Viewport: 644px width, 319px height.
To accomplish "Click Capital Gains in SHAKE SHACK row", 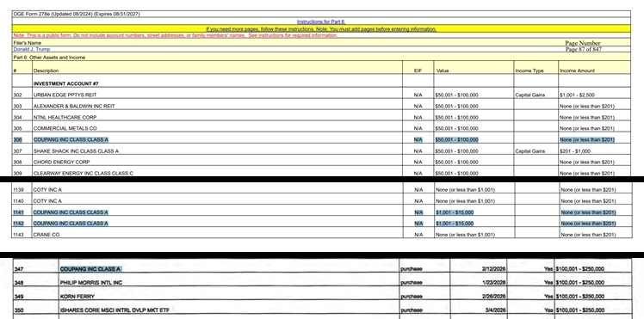I will [x=530, y=150].
